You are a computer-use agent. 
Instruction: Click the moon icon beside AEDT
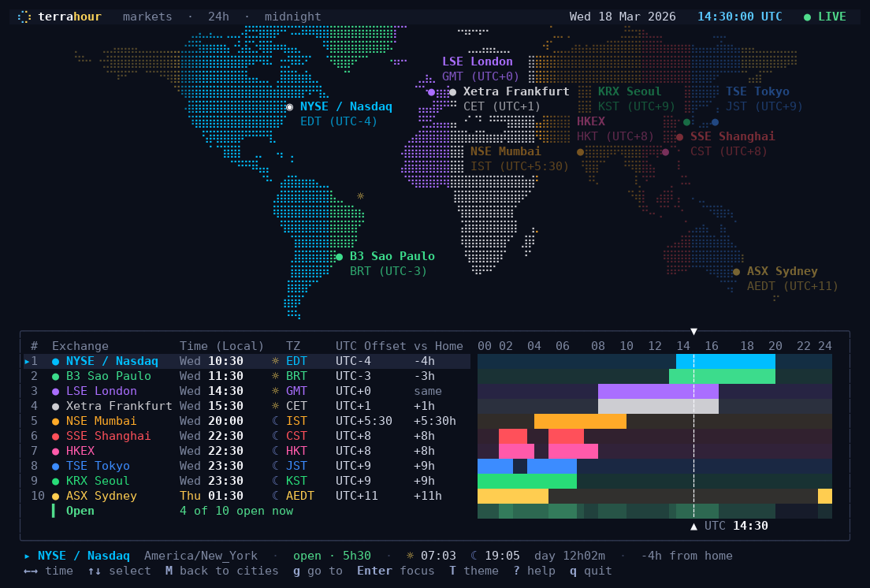[x=276, y=496]
